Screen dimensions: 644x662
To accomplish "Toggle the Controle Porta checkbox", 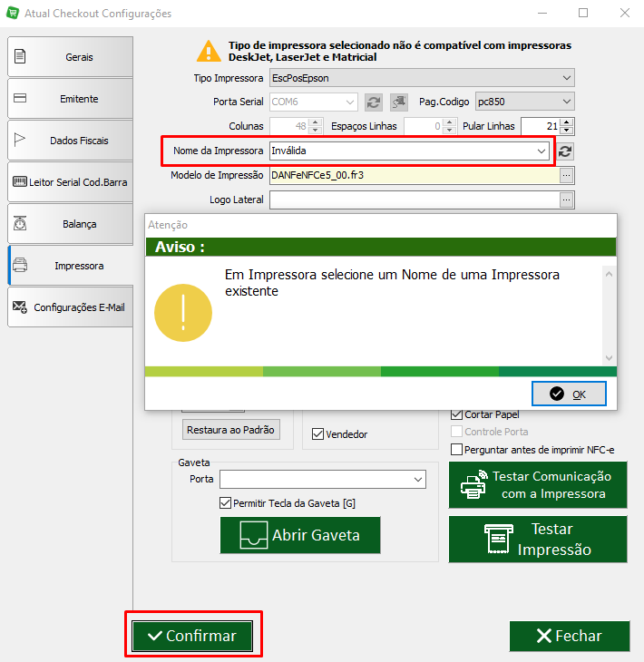I will click(456, 432).
